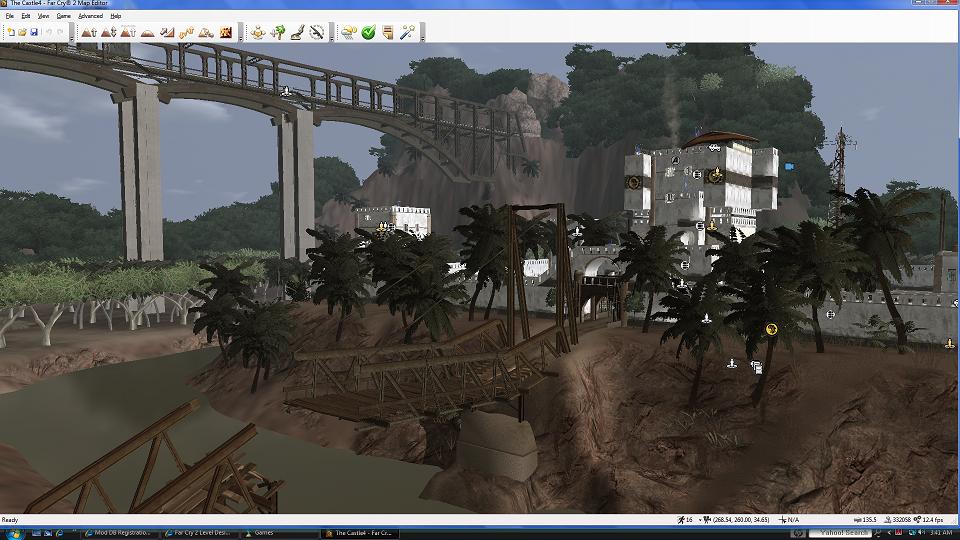Select the Set Height terrain tool

[x=128, y=32]
